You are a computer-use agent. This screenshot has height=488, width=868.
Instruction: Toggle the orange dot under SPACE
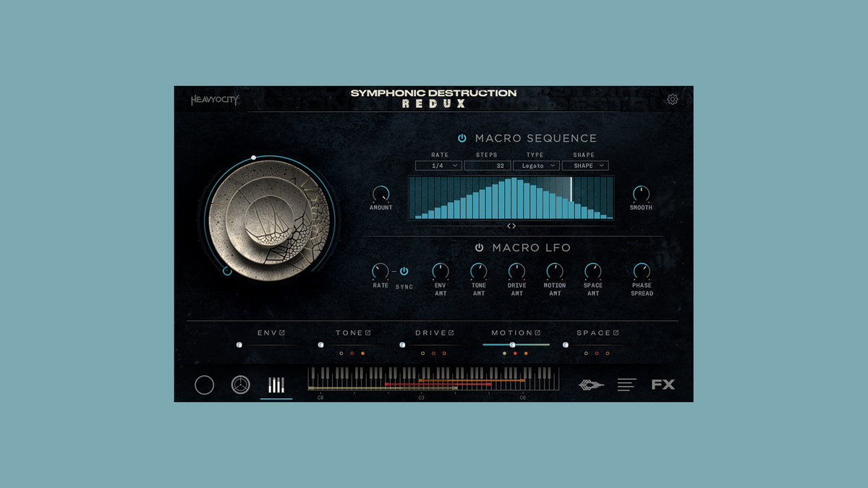[x=607, y=354]
